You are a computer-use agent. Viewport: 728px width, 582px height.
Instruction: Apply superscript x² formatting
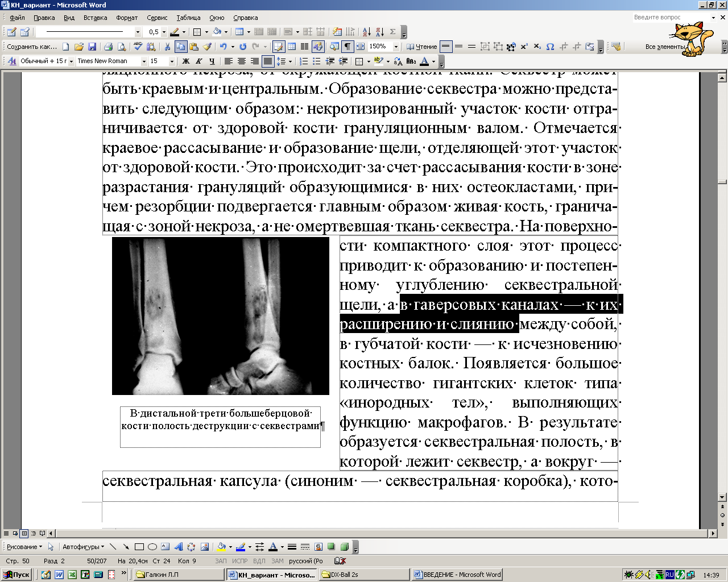tap(524, 47)
